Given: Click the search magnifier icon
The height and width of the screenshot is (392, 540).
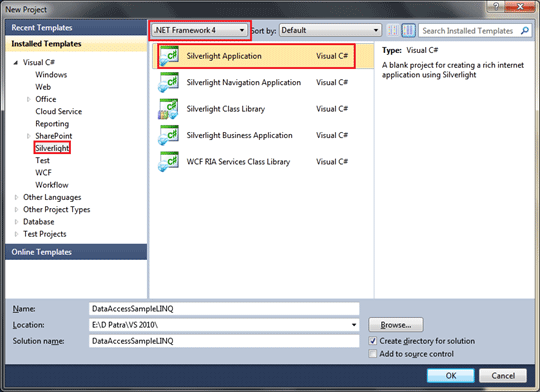Looking at the screenshot, I should (x=525, y=31).
